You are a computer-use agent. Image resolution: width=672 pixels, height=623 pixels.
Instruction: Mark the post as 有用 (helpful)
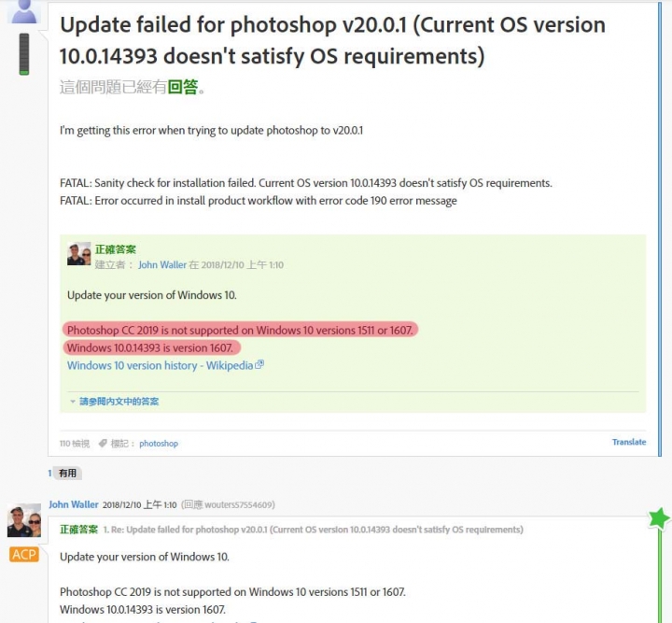[x=68, y=474]
